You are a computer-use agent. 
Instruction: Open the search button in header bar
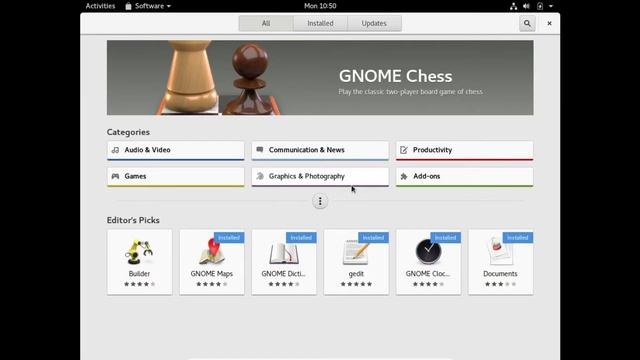point(527,23)
